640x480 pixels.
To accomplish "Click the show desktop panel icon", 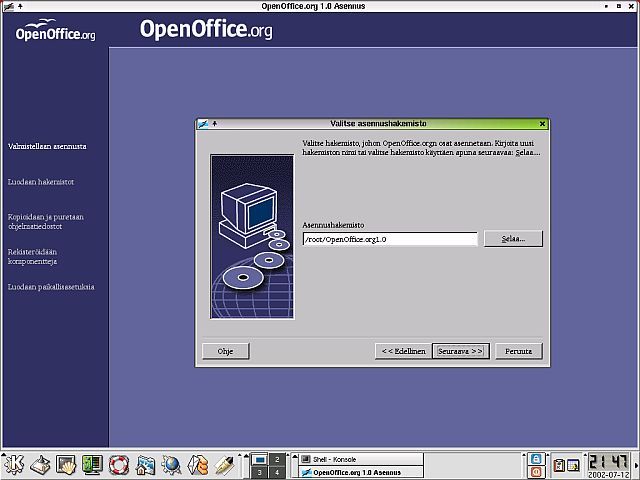I will (x=40, y=465).
